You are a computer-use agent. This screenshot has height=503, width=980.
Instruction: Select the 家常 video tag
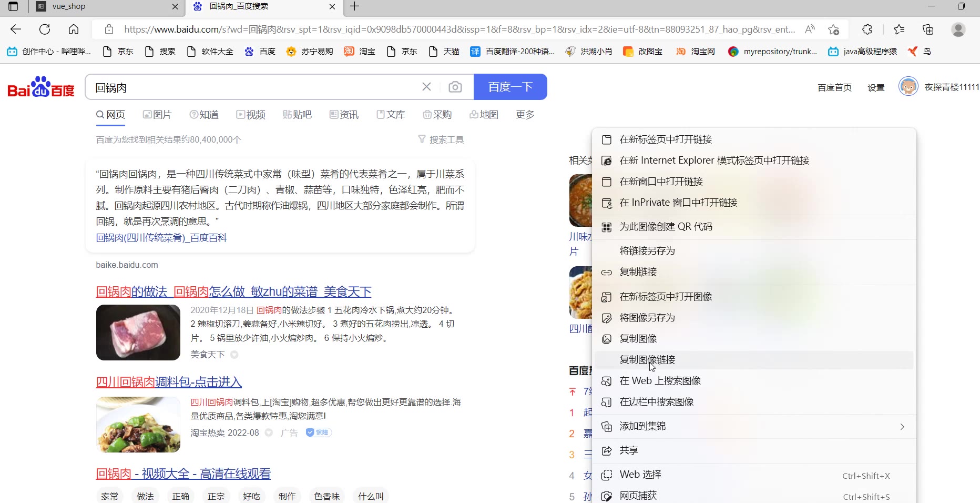click(109, 496)
